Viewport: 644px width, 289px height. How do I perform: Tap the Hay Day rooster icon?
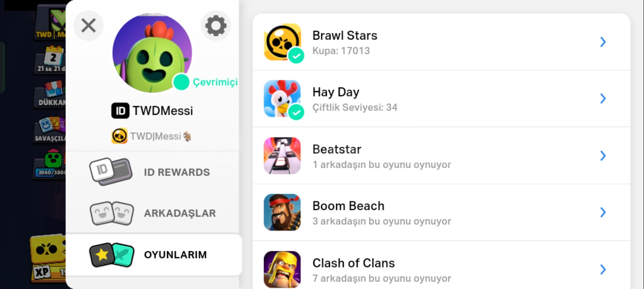(282, 99)
